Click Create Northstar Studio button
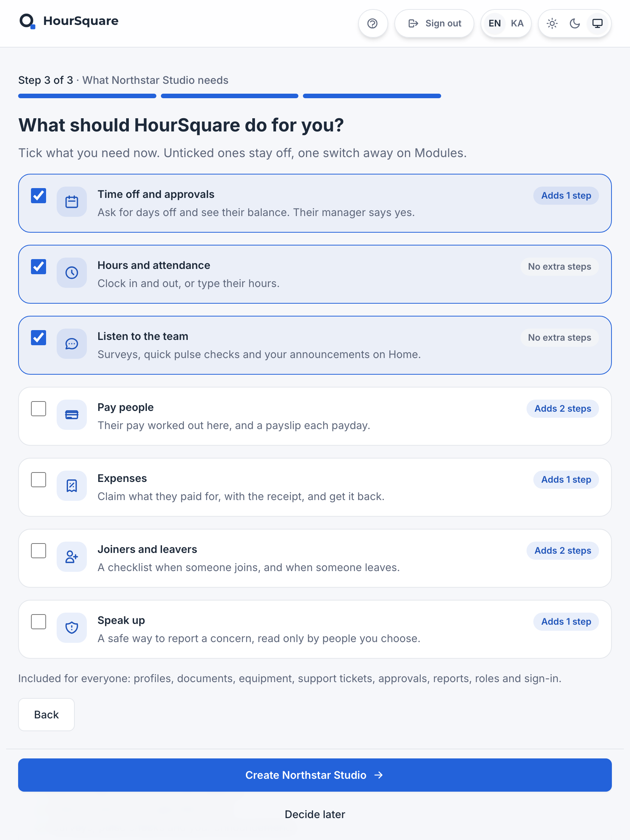Image resolution: width=630 pixels, height=840 pixels. (x=315, y=775)
